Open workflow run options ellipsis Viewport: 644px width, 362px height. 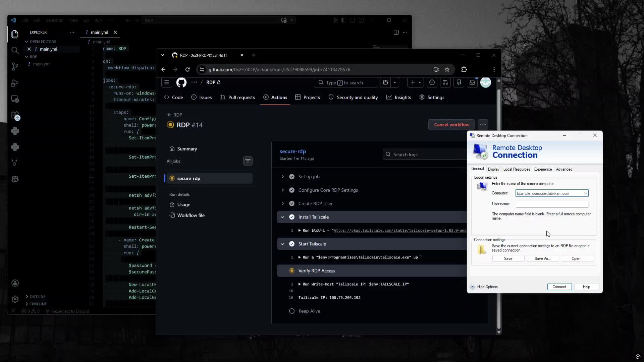tap(483, 125)
